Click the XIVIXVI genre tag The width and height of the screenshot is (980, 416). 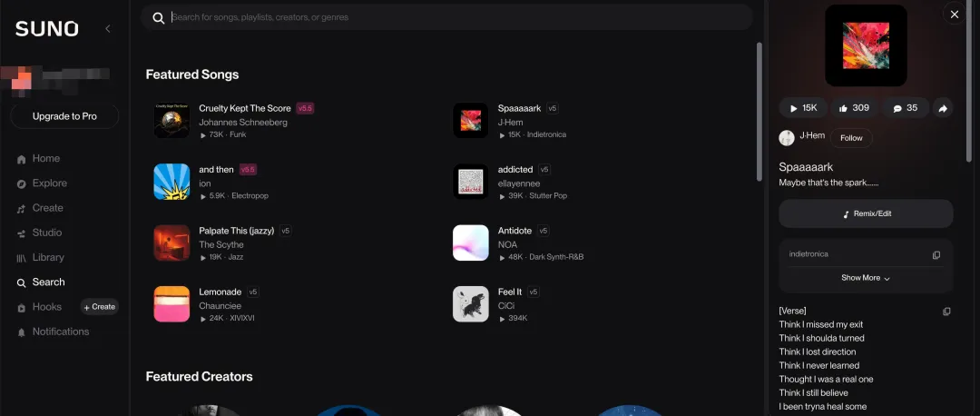(242, 319)
